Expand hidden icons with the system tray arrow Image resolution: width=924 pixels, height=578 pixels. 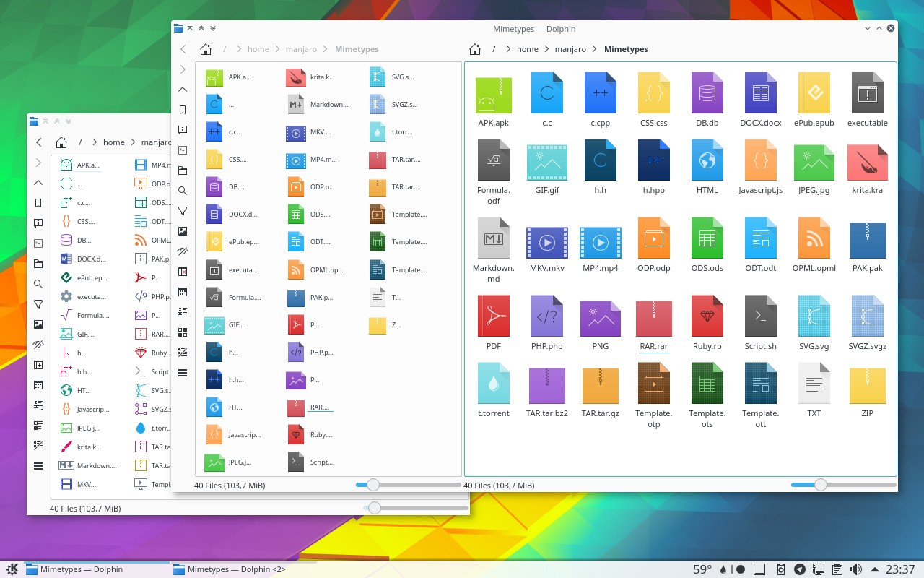tap(875, 569)
